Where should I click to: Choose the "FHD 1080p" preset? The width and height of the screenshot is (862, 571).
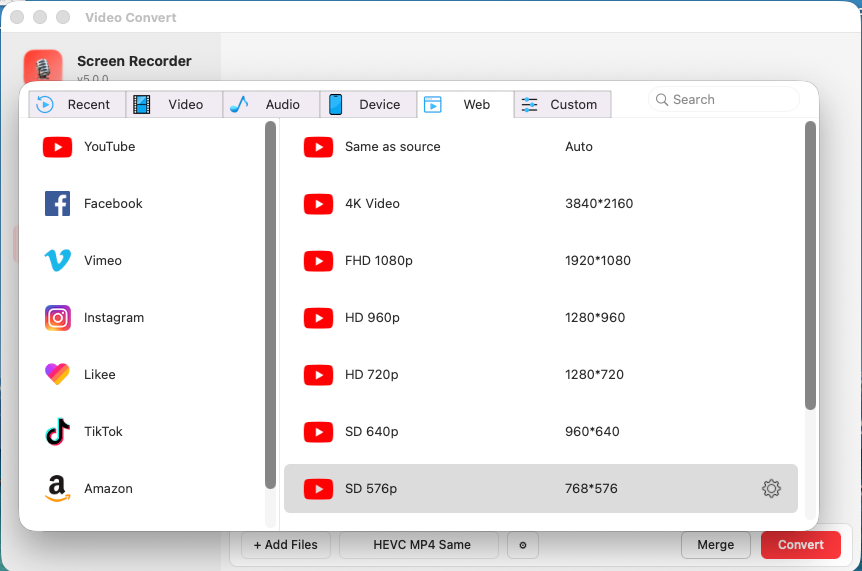click(379, 260)
